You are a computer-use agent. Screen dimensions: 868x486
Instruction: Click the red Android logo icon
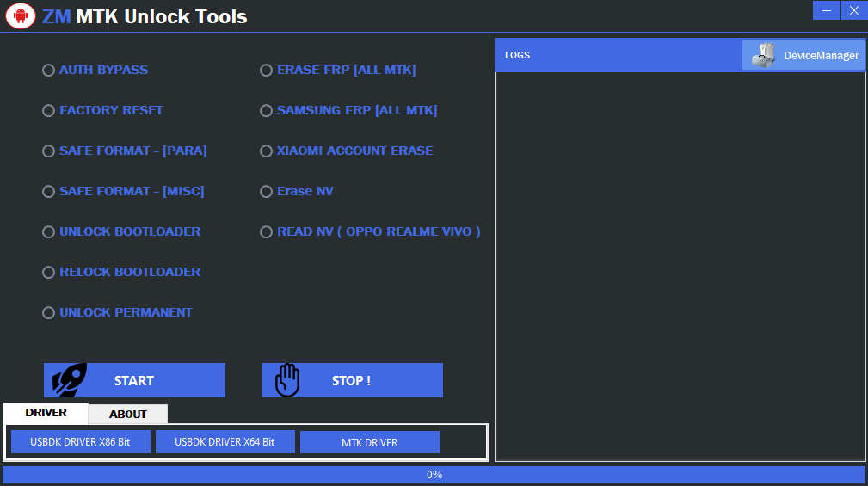(21, 15)
